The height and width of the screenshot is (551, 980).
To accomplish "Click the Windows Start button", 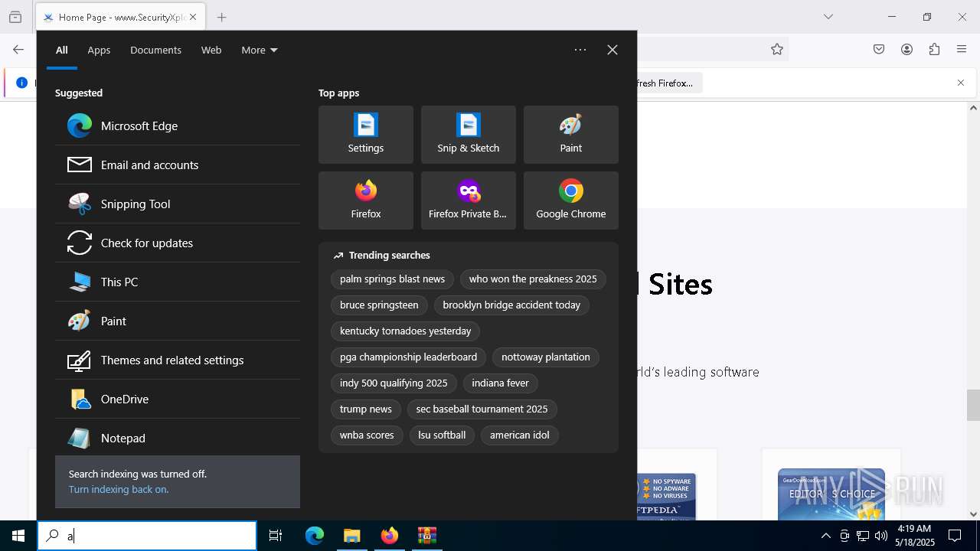I will pos(18,536).
